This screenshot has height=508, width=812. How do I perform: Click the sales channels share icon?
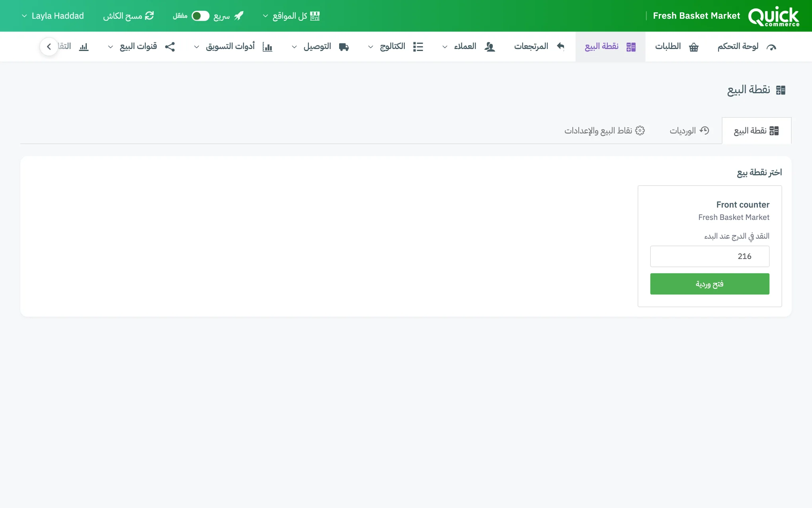(x=170, y=47)
